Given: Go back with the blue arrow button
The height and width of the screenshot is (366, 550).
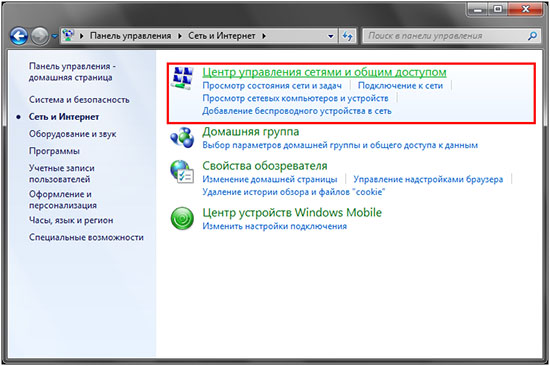Looking at the screenshot, I should click(x=19, y=36).
